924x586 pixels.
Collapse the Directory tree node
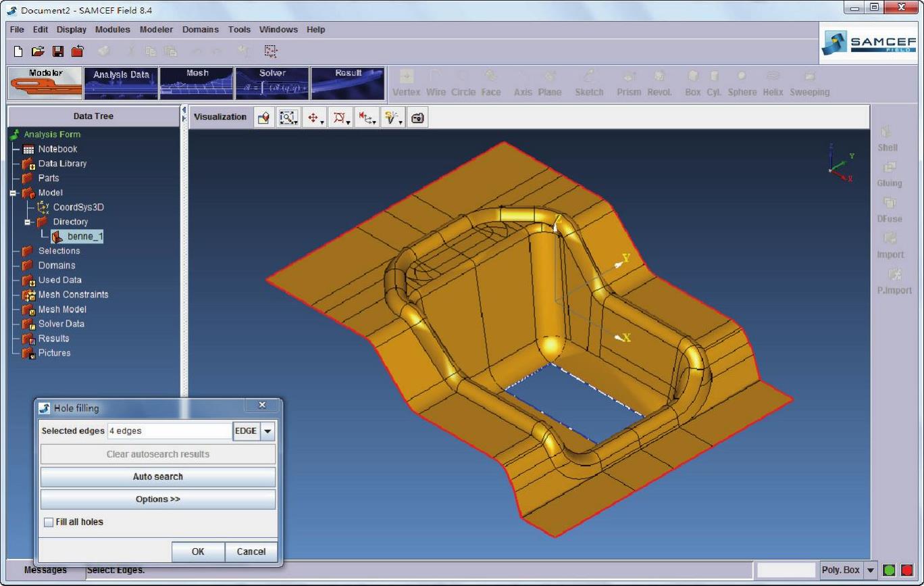click(28, 222)
